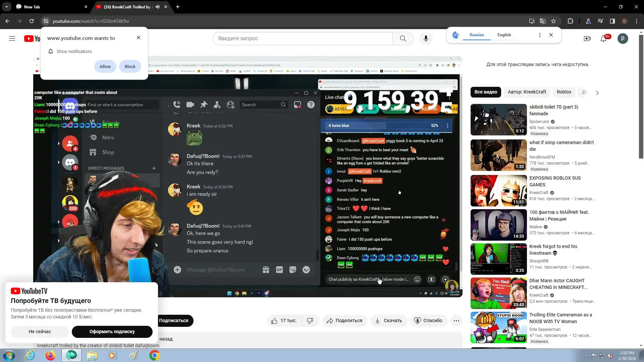Bookmark this page with star icon
644x362 pixels.
(553, 21)
